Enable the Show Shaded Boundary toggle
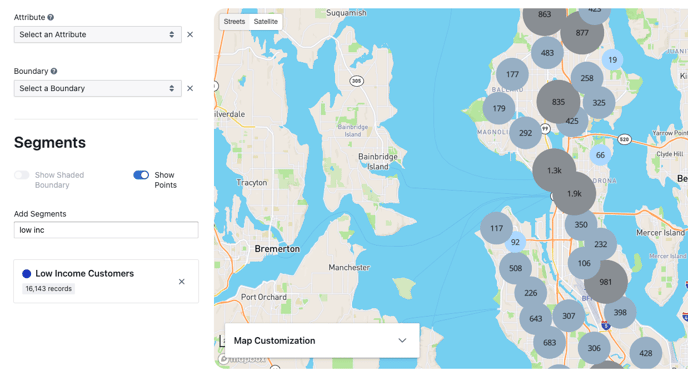The image size is (688, 371). [22, 175]
